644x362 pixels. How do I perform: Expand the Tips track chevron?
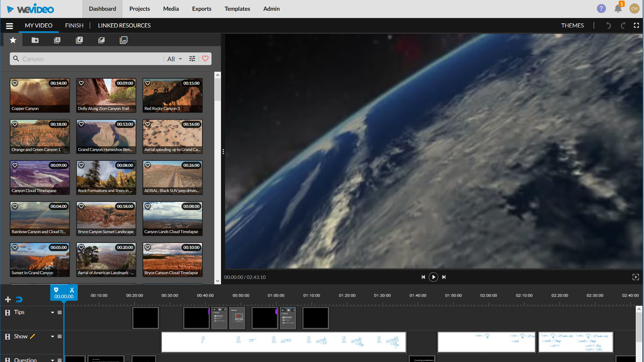coord(52,312)
